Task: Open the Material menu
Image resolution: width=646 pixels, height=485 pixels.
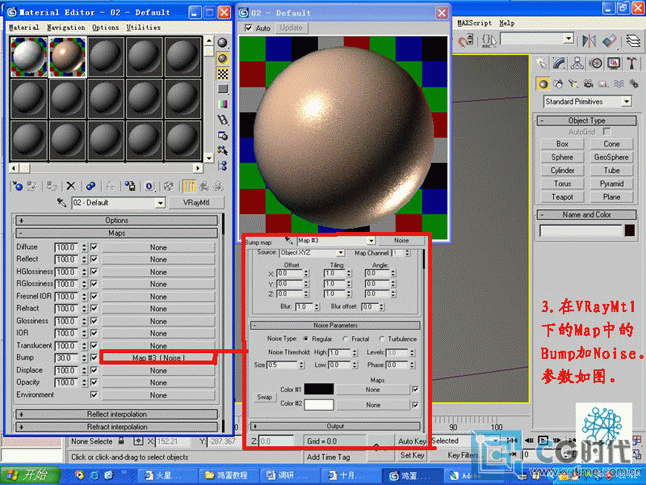Action: click(24, 27)
